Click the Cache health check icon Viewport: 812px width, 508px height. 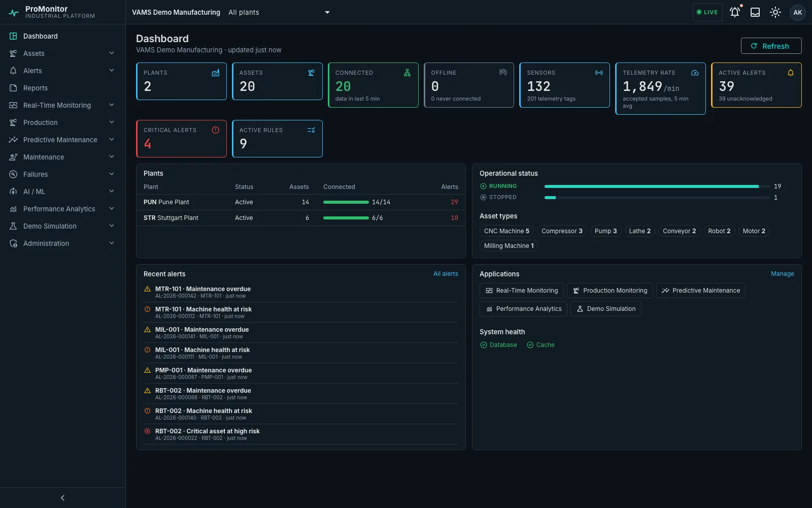(530, 345)
